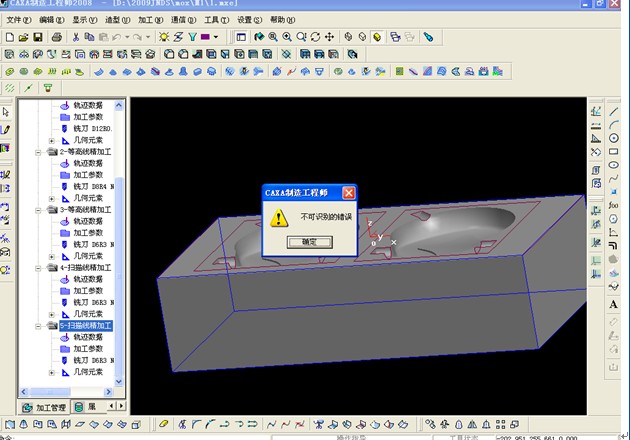The width and height of the screenshot is (630, 440).
Task: Click the Undo arrow icon
Action: pyautogui.click(x=117, y=37)
